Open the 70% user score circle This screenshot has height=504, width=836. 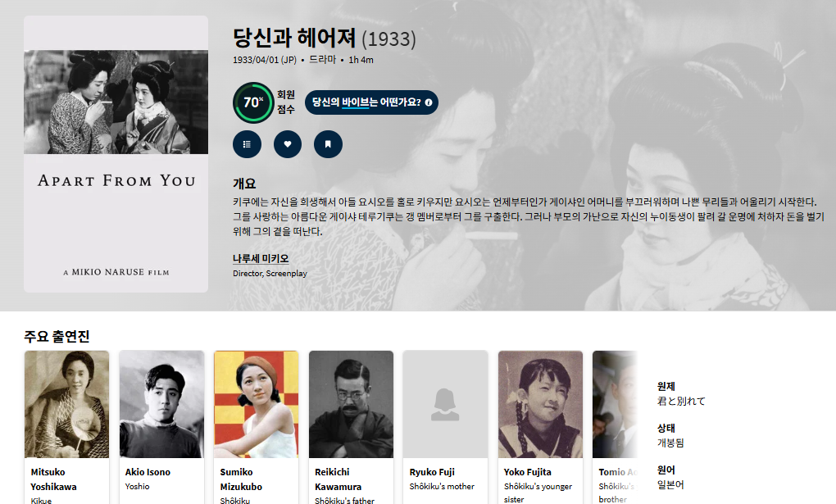pos(252,102)
